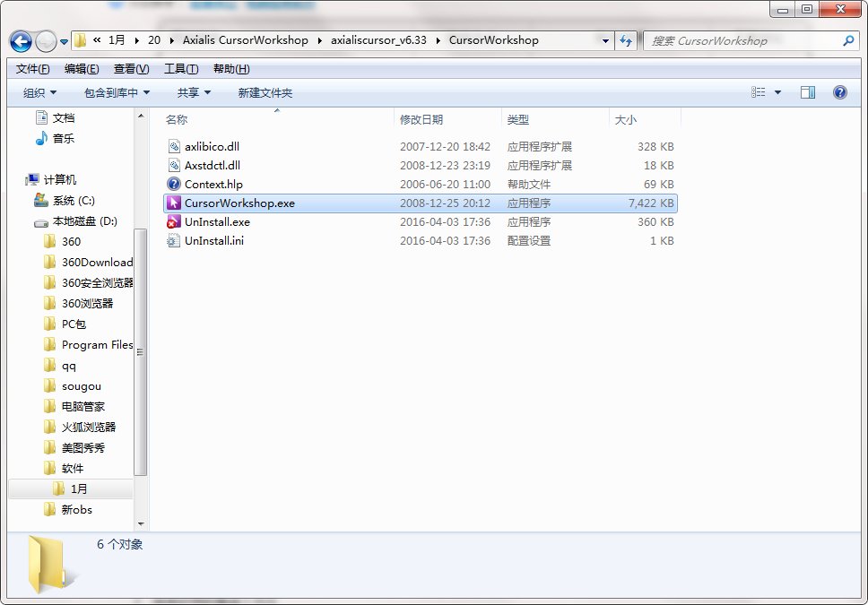The height and width of the screenshot is (605, 868).
Task: Click the blue help icon
Action: [x=840, y=92]
